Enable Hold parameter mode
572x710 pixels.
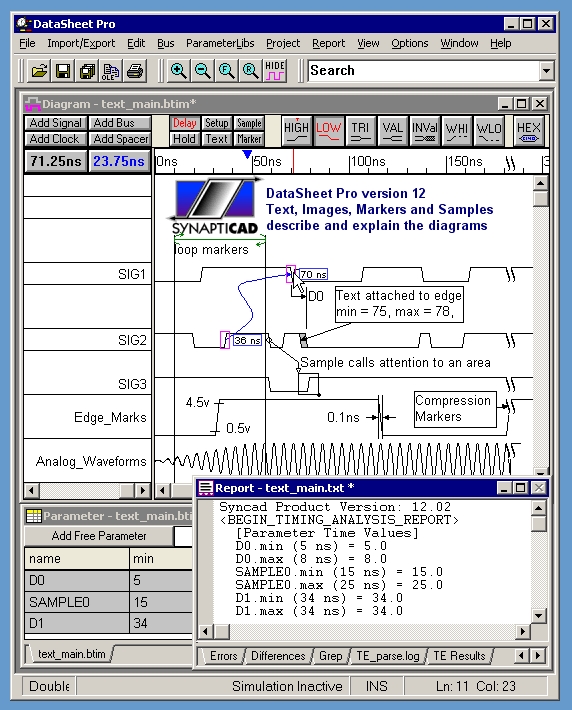pos(184,139)
